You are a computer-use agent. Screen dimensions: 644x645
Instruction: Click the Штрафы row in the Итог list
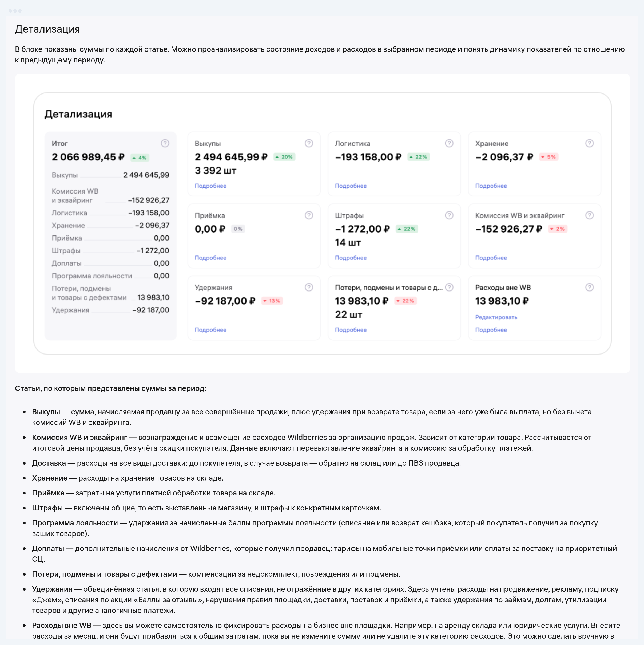(110, 251)
